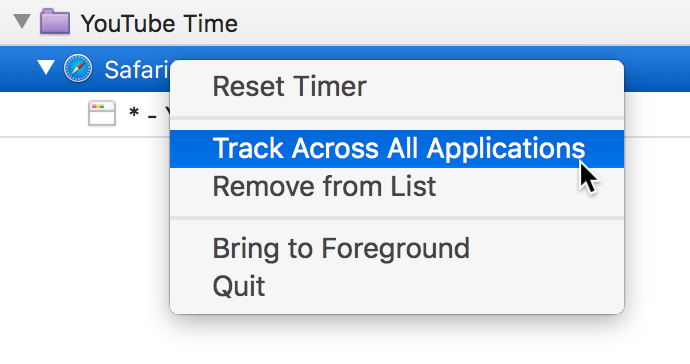Collapse the Safari disclosure triangle
The height and width of the screenshot is (364, 690).
[x=46, y=67]
